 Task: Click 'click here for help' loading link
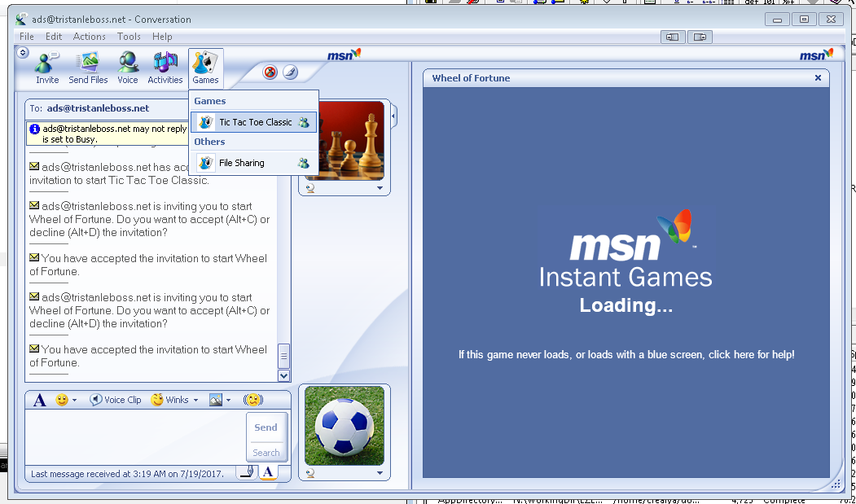coord(751,355)
